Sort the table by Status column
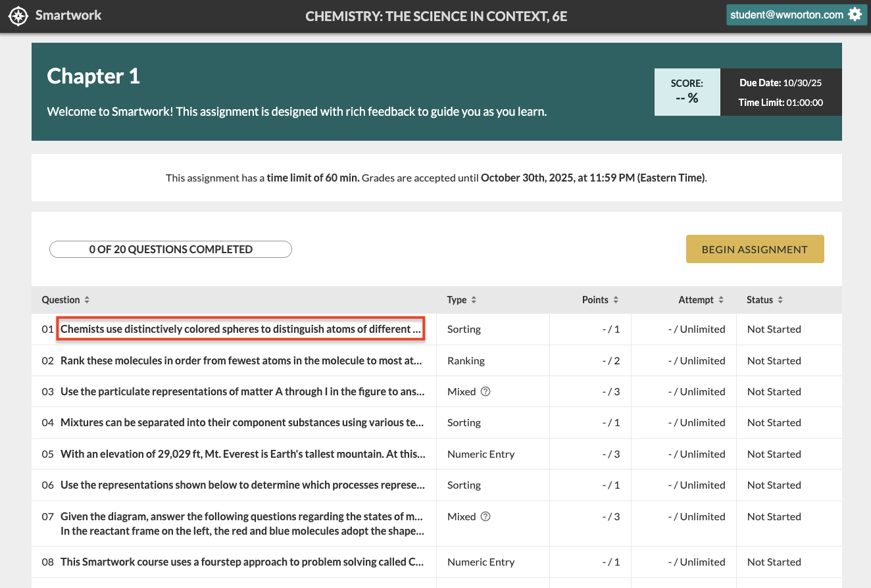The height and width of the screenshot is (588, 871). (x=765, y=300)
